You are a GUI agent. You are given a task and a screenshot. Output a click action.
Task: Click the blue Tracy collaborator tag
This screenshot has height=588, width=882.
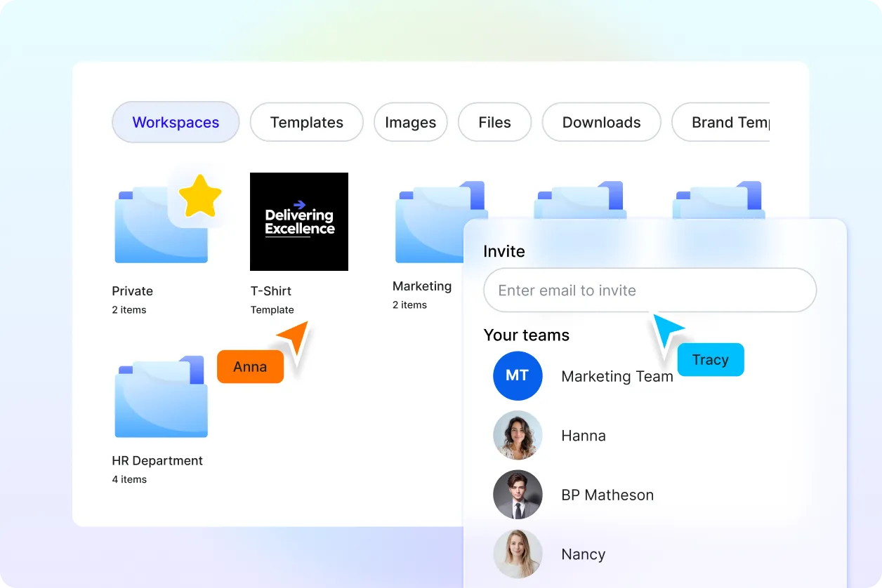pos(710,359)
